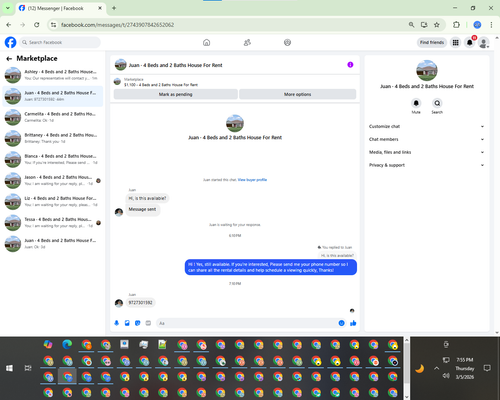Click the large house photo in info panel
The height and width of the screenshot is (400, 500).
427,71
